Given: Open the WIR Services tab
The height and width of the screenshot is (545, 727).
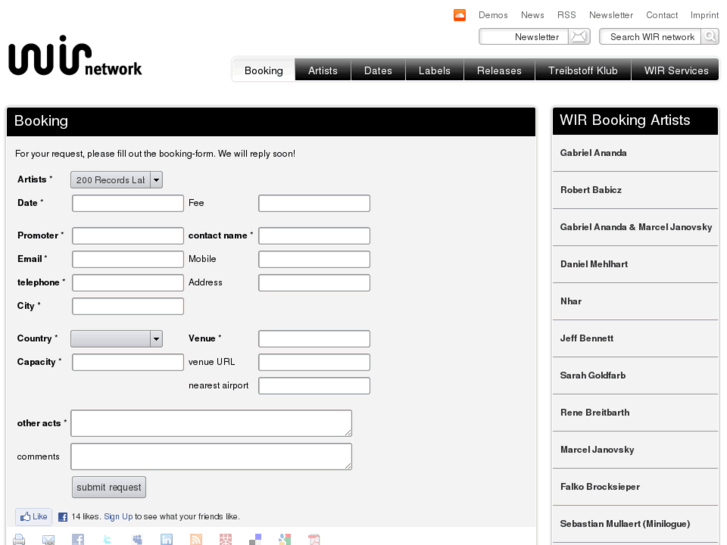Looking at the screenshot, I should (676, 71).
